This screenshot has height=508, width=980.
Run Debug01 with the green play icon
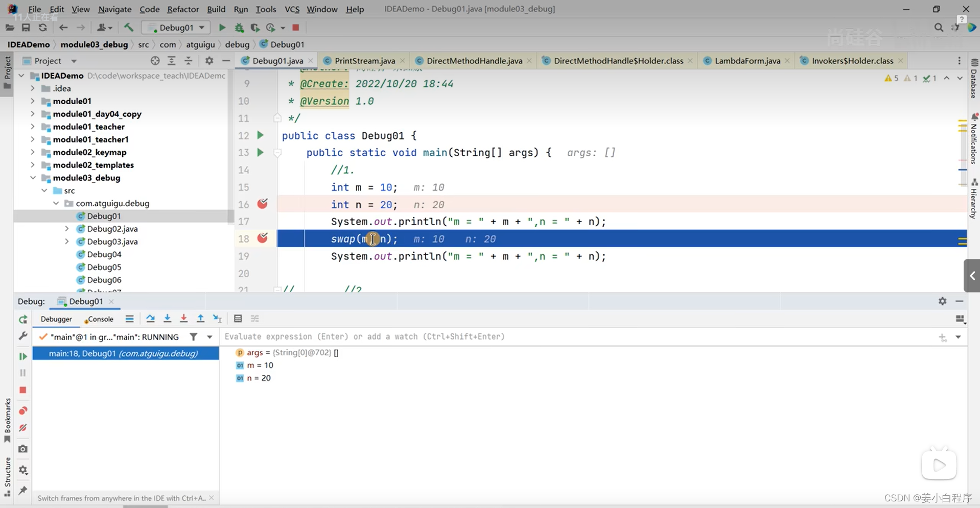point(222,28)
